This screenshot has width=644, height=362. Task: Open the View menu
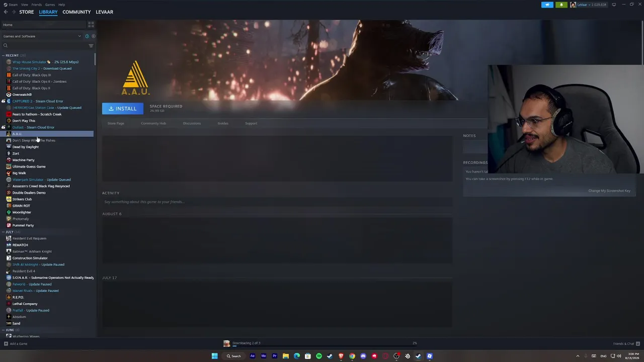point(24,5)
